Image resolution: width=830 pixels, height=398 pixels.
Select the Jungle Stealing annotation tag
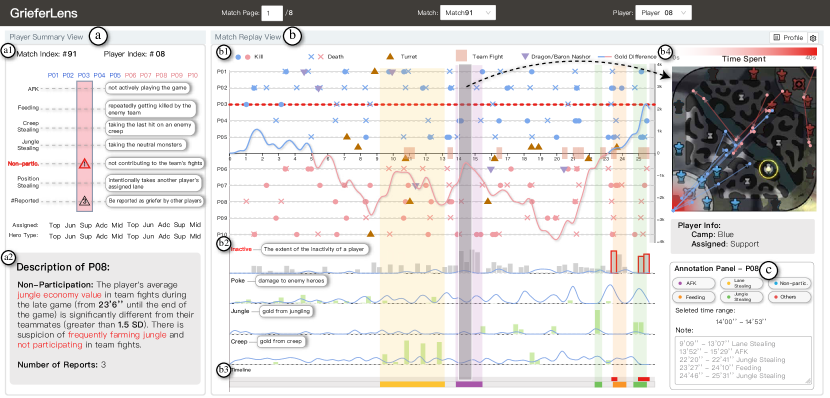(x=742, y=297)
